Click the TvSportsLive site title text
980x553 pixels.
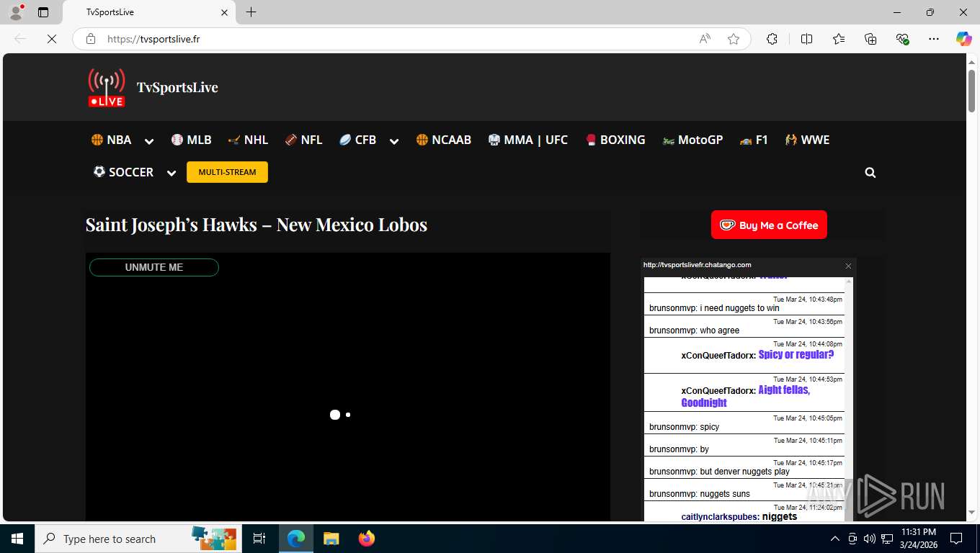coord(177,87)
